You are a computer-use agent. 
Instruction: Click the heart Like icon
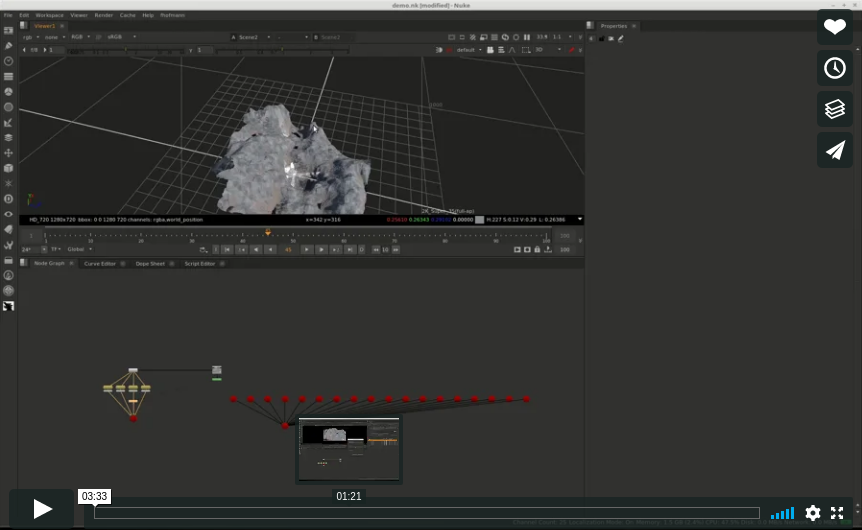(x=835, y=27)
